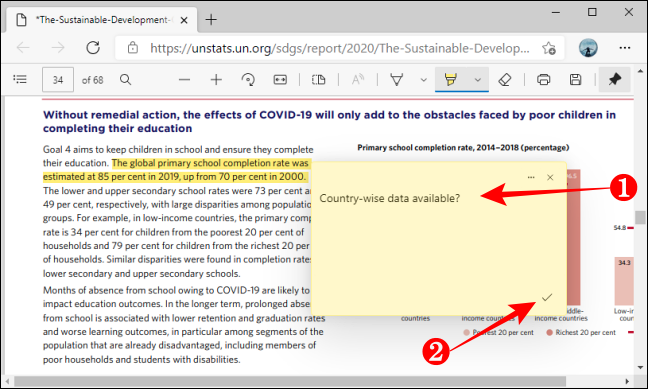Click the horizontal scrollbar thumb
Image resolution: width=648 pixels, height=389 pixels.
tap(290, 381)
